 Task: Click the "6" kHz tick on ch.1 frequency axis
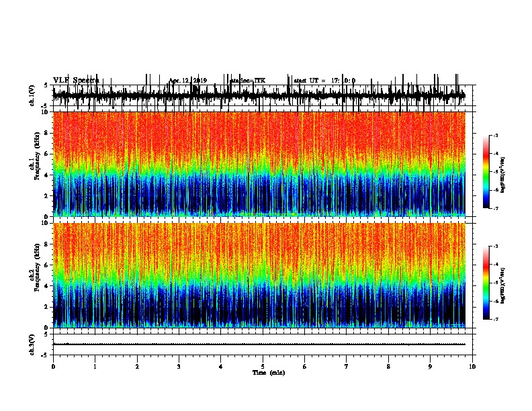click(46, 154)
